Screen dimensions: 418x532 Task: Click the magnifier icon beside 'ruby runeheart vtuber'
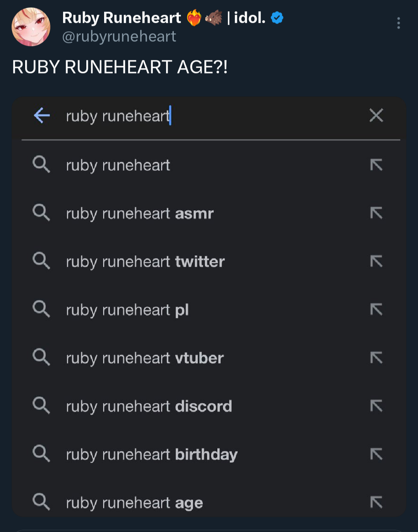(41, 357)
